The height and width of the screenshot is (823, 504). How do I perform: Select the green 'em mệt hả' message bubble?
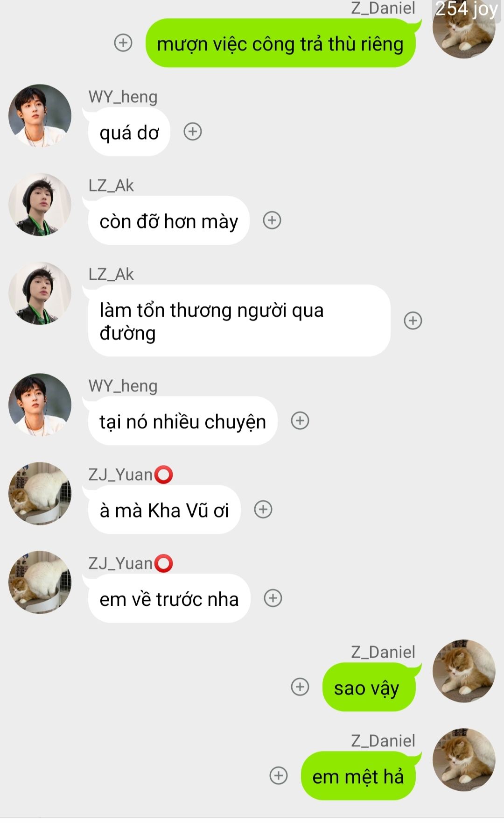click(x=358, y=776)
